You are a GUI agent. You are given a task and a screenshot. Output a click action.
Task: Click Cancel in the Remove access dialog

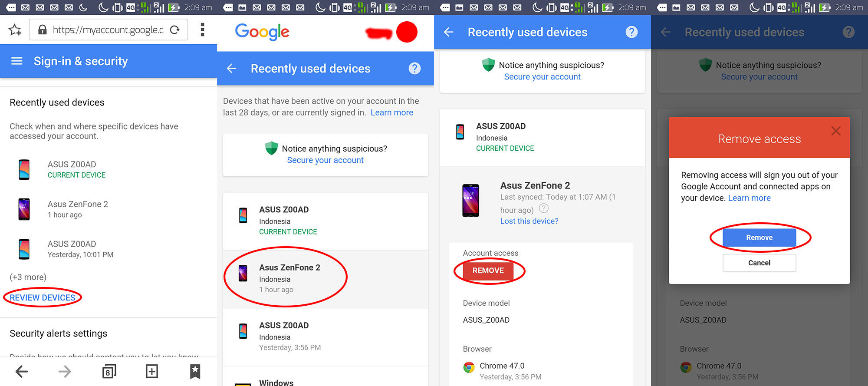point(759,263)
